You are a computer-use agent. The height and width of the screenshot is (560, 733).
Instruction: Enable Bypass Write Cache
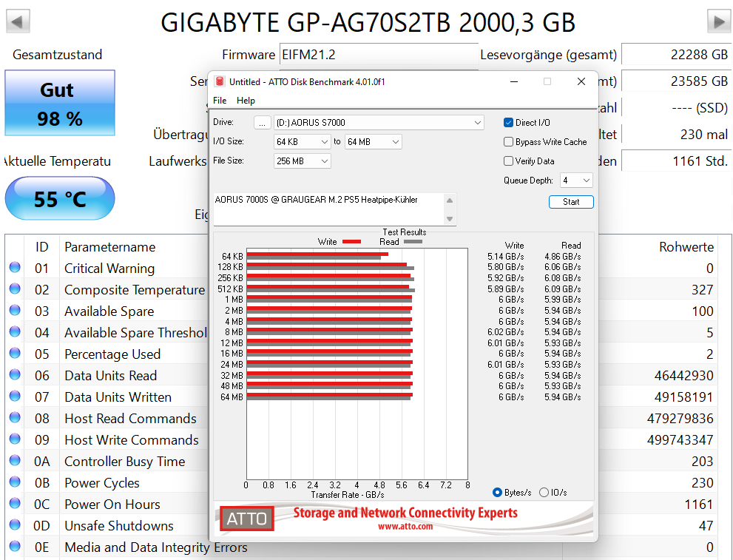(x=509, y=141)
